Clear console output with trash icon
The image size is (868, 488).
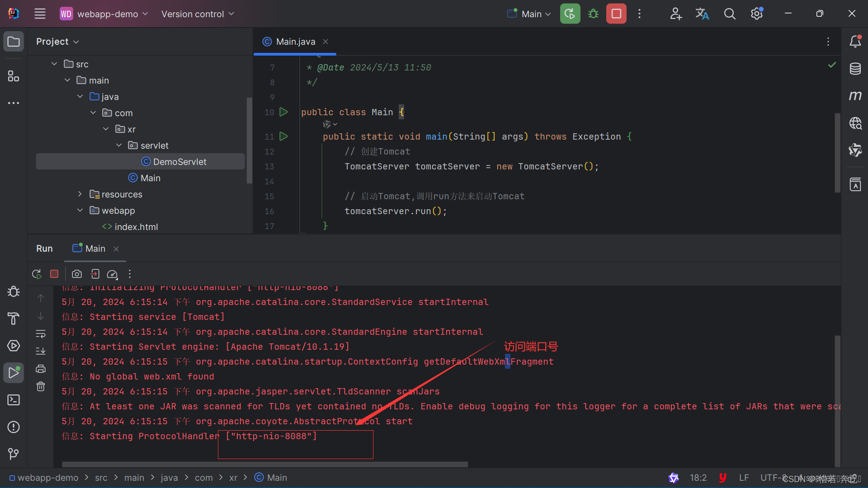41,386
